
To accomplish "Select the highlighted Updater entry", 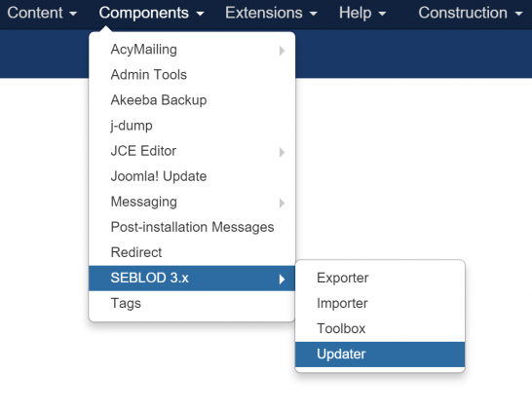I will coord(380,355).
